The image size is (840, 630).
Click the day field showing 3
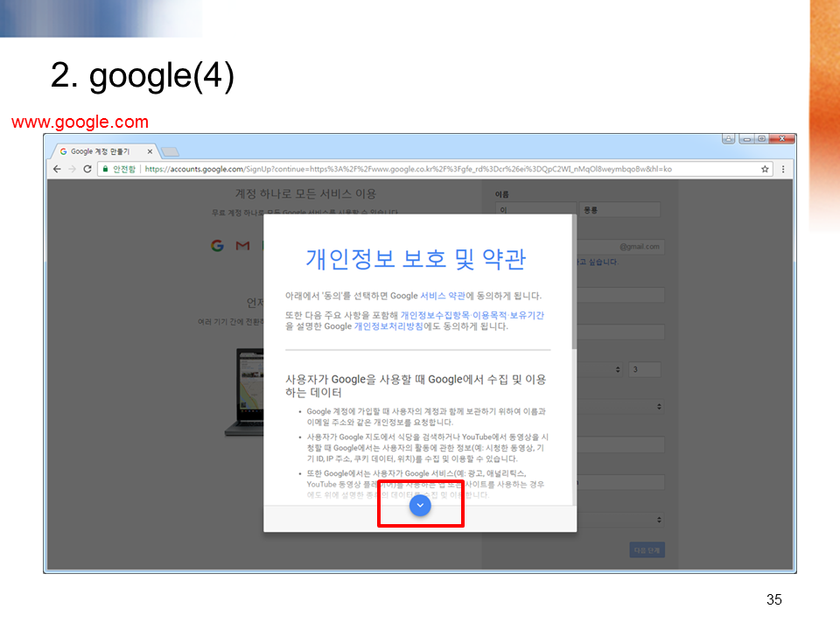[645, 369]
